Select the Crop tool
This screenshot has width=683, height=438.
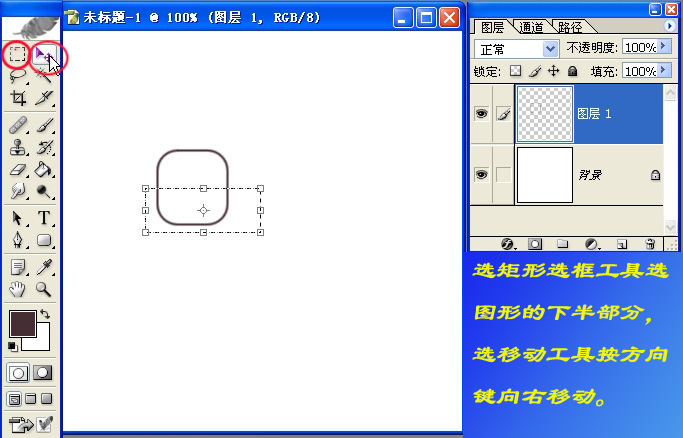click(17, 98)
